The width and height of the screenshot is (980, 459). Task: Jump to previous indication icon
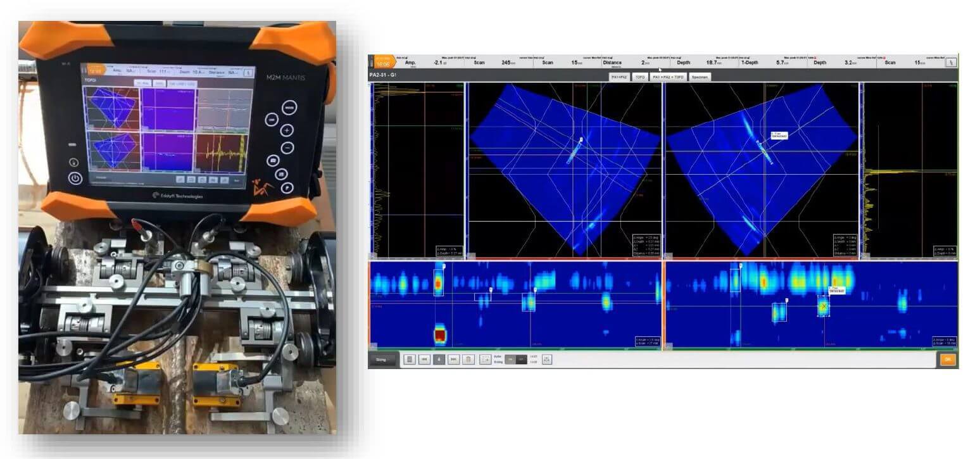(x=425, y=360)
